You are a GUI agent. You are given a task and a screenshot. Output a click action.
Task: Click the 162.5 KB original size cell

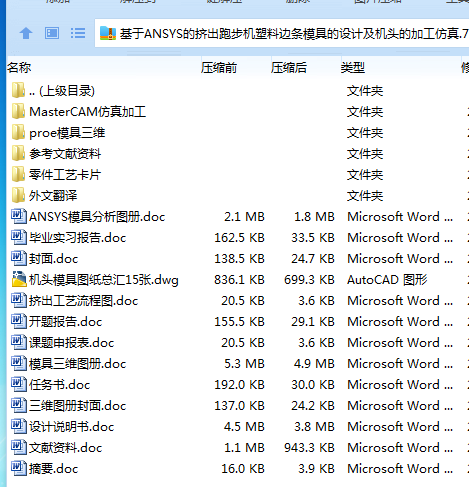[x=239, y=238]
